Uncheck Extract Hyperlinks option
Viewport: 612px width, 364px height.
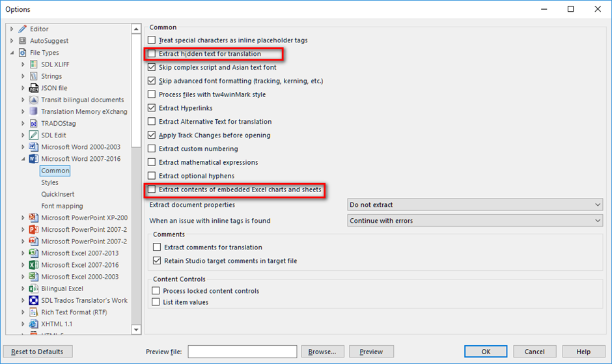coord(152,108)
